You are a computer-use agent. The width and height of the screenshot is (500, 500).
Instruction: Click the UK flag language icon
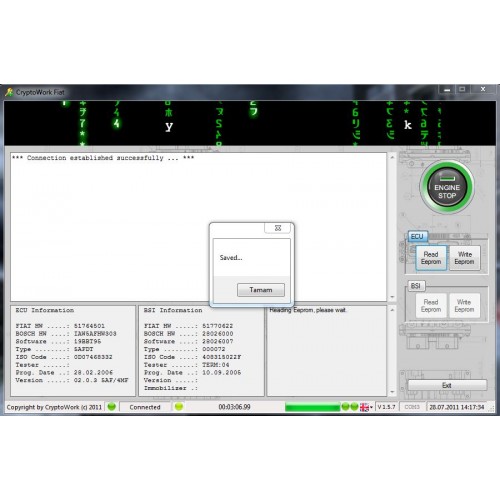pyautogui.click(x=364, y=407)
